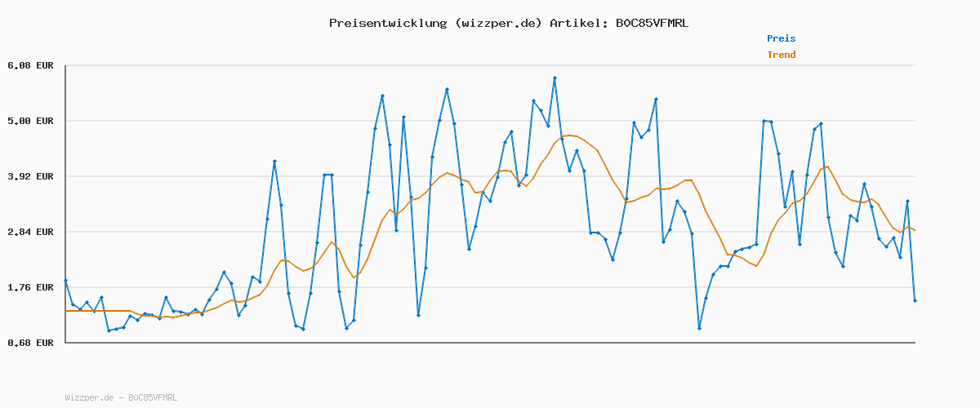The image size is (980, 408).
Task: Click the Wizzper.de footer watermark text
Action: pos(121,397)
